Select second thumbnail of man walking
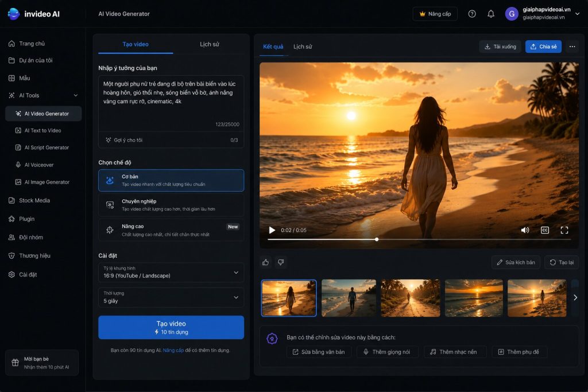 [x=349, y=298]
